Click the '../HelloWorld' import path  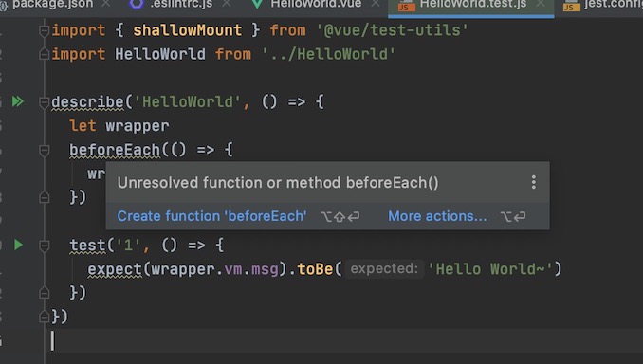(328, 54)
